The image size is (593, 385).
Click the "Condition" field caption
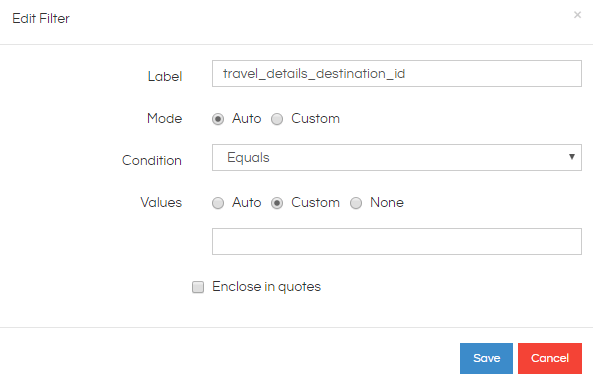point(152,160)
